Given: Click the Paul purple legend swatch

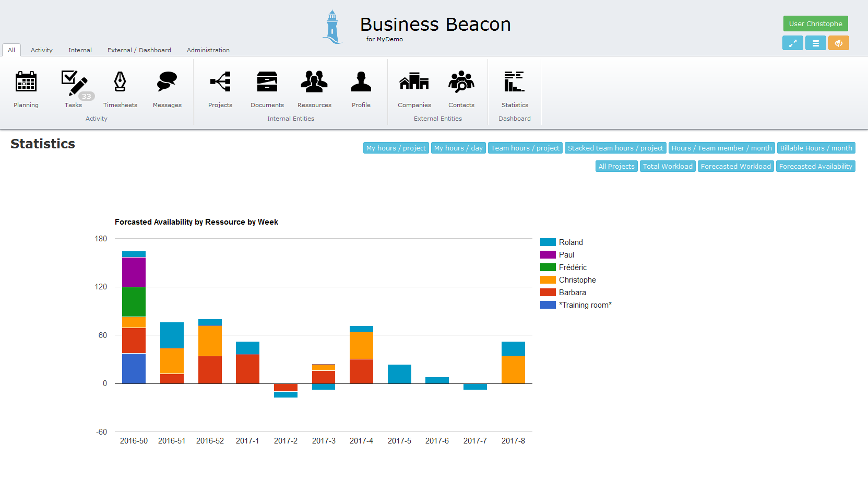Looking at the screenshot, I should click(548, 255).
